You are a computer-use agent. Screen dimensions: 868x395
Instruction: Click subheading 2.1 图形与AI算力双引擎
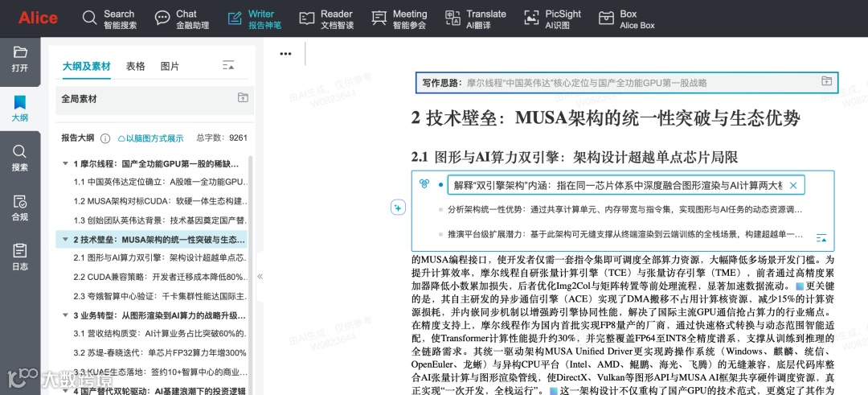pyautogui.click(x=575, y=158)
